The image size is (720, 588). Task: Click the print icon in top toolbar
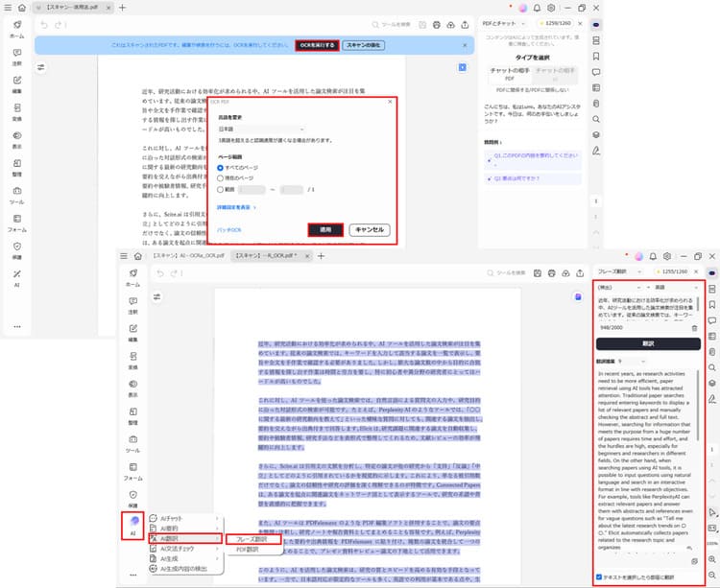pyautogui.click(x=437, y=24)
